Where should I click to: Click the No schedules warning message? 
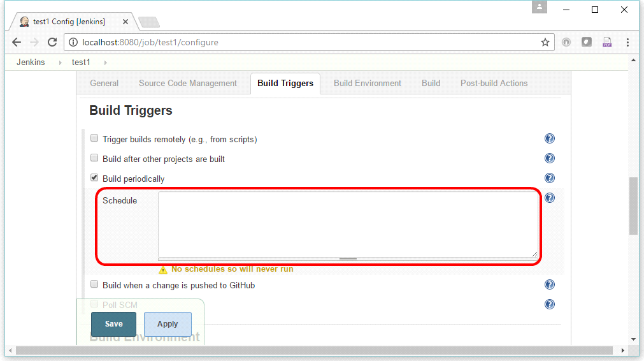click(x=232, y=269)
